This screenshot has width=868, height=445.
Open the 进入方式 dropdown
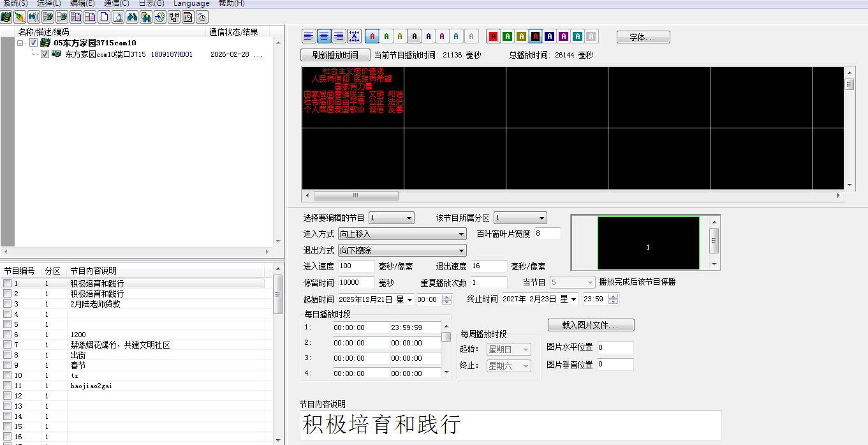pos(402,234)
